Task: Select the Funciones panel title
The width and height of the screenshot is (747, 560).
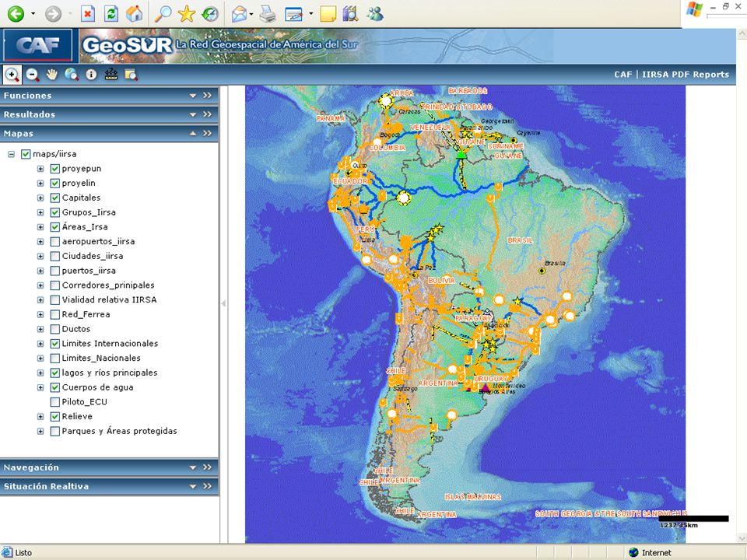Action: [x=28, y=95]
